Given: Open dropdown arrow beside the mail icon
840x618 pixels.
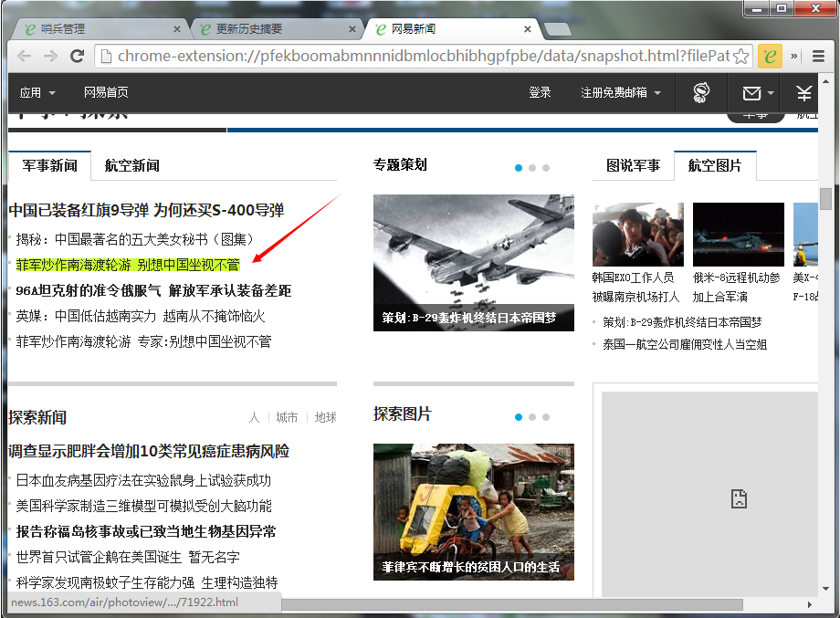Looking at the screenshot, I should 771,93.
